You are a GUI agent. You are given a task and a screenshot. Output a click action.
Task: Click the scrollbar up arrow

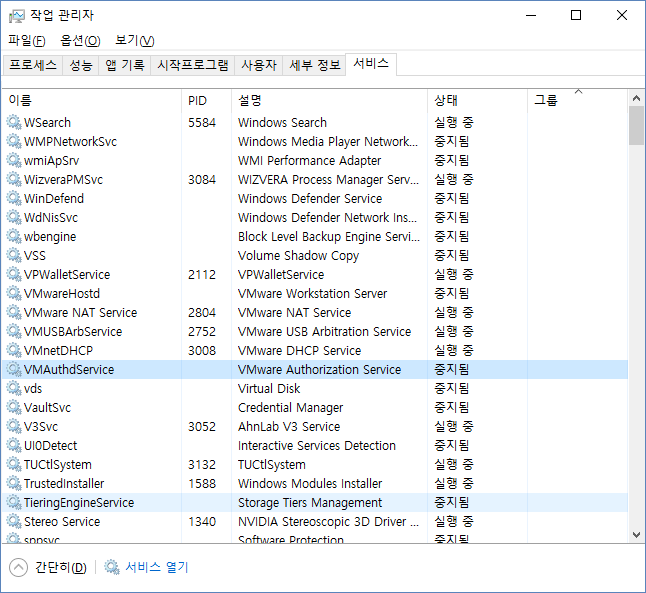pos(636,98)
